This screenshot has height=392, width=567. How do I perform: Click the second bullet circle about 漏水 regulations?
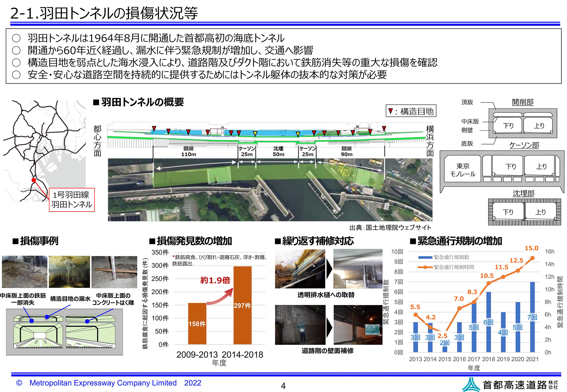pos(16,50)
